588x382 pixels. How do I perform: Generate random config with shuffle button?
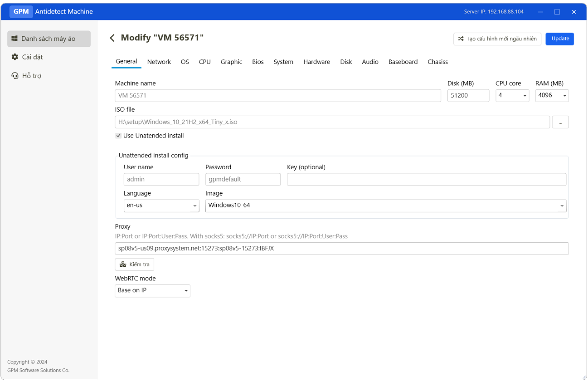[497, 39]
